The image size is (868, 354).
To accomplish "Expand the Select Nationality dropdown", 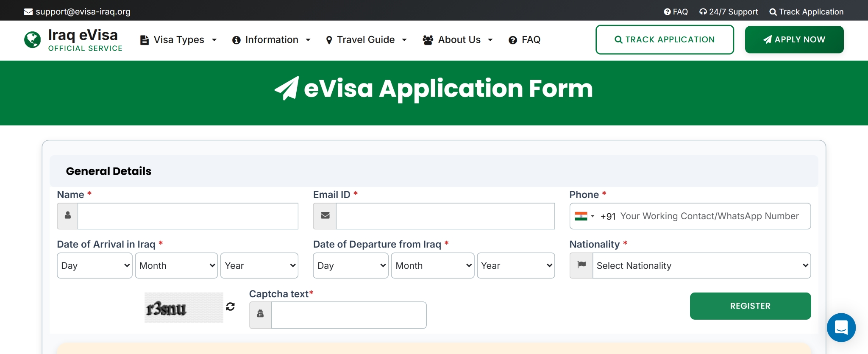I will click(701, 265).
